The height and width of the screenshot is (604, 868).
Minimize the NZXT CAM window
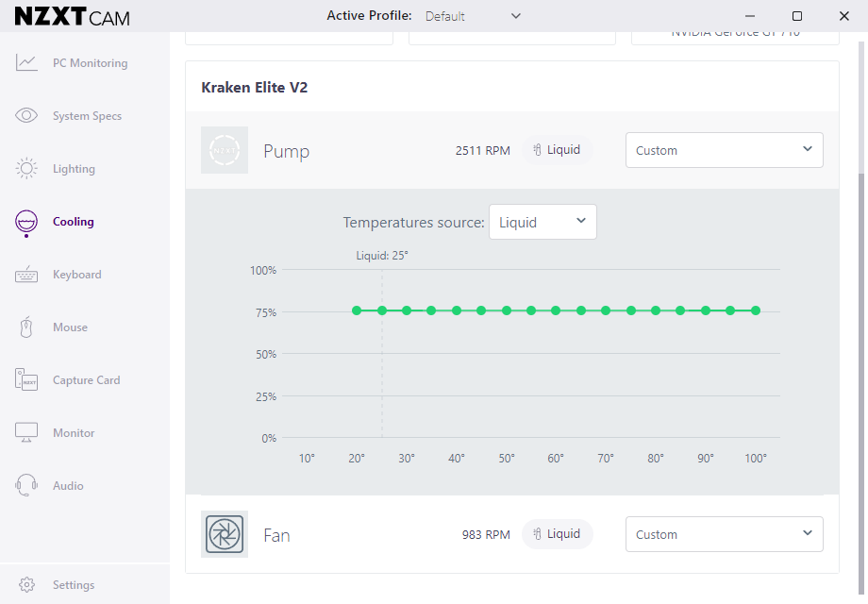(750, 16)
